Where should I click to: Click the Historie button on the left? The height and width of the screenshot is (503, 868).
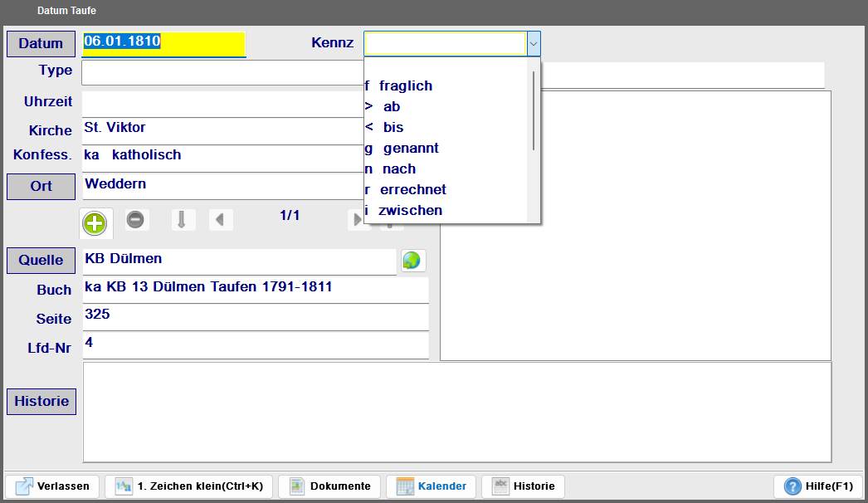coord(41,401)
